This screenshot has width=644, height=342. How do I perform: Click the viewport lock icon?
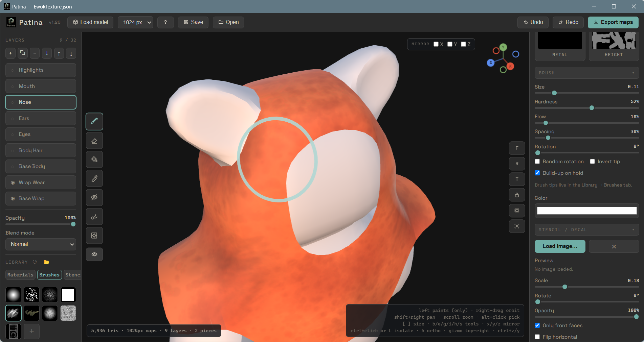pyautogui.click(x=517, y=195)
